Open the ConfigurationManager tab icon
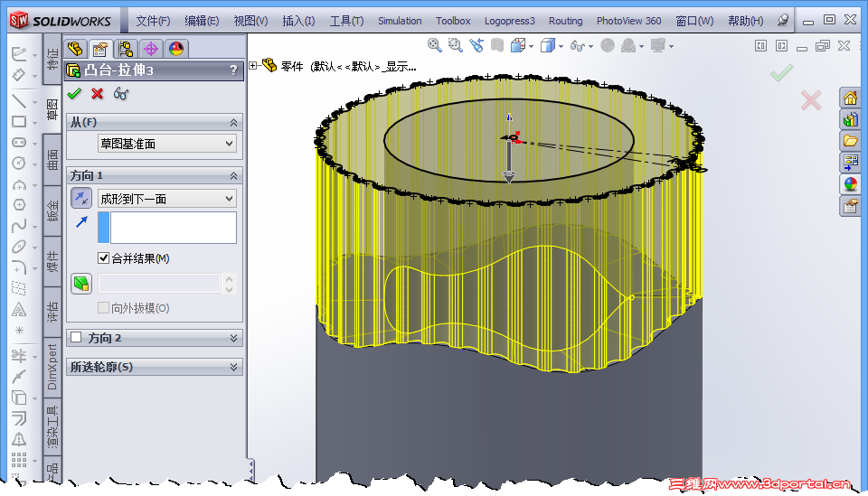This screenshot has height=496, width=868. (126, 49)
